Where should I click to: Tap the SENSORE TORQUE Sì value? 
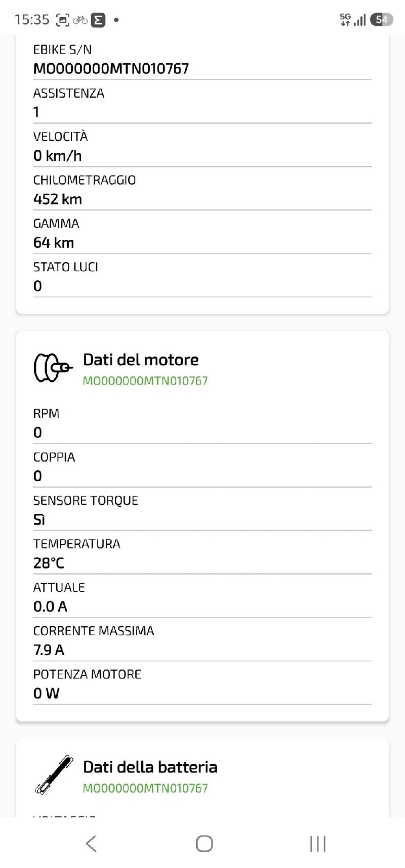[39, 520]
